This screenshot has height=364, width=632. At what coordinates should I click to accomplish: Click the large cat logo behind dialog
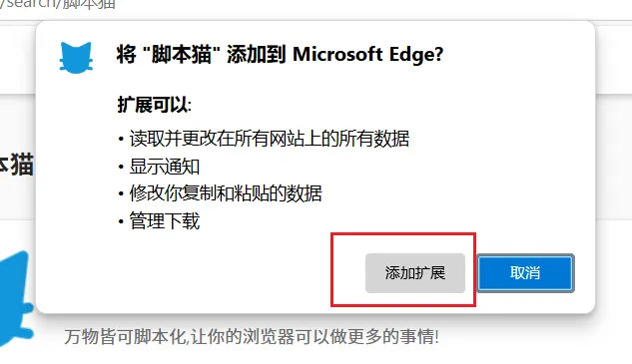click(x=15, y=299)
